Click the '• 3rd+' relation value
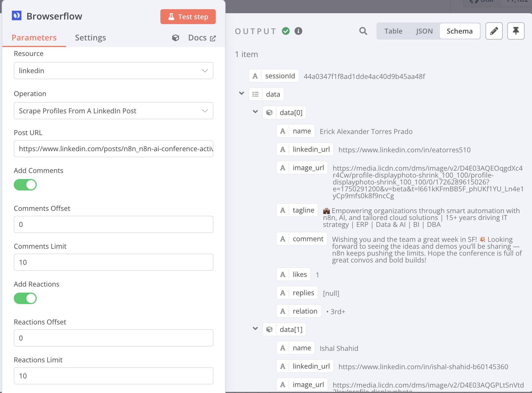532x393 pixels. click(336, 312)
